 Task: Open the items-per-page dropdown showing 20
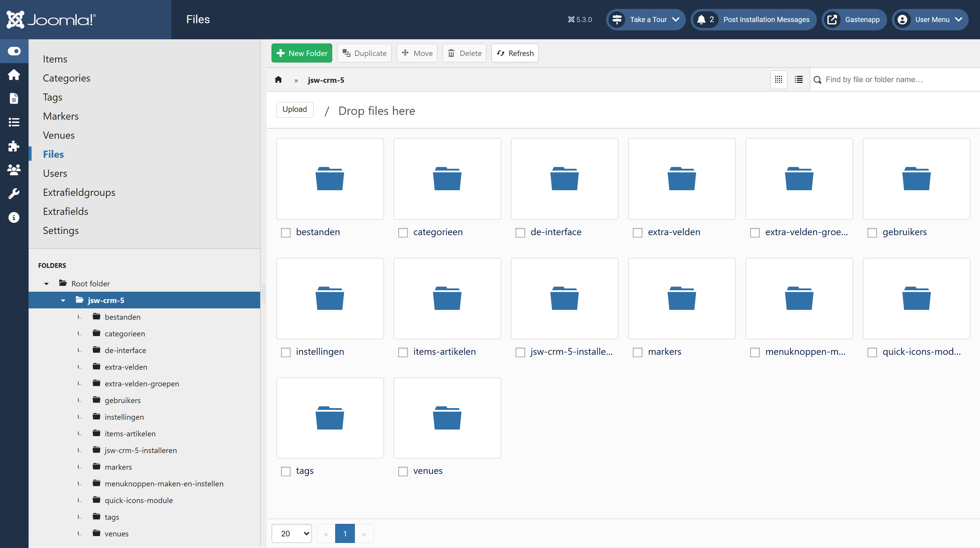pyautogui.click(x=291, y=533)
